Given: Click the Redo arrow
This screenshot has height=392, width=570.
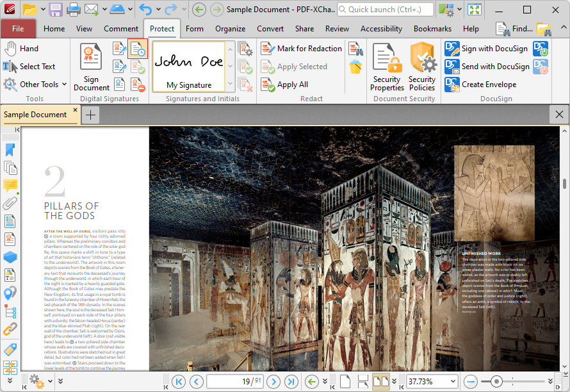Looking at the screenshot, I should click(x=171, y=10).
